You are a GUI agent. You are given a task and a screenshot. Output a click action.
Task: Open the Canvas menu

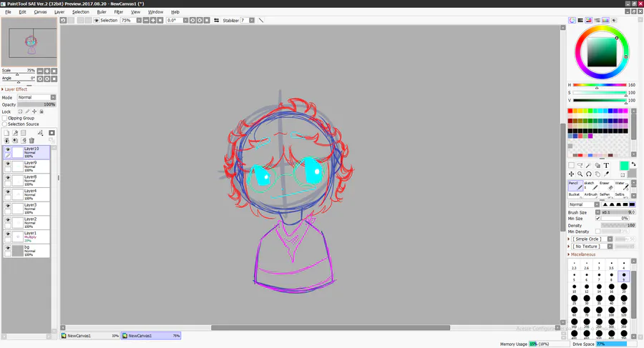click(40, 12)
